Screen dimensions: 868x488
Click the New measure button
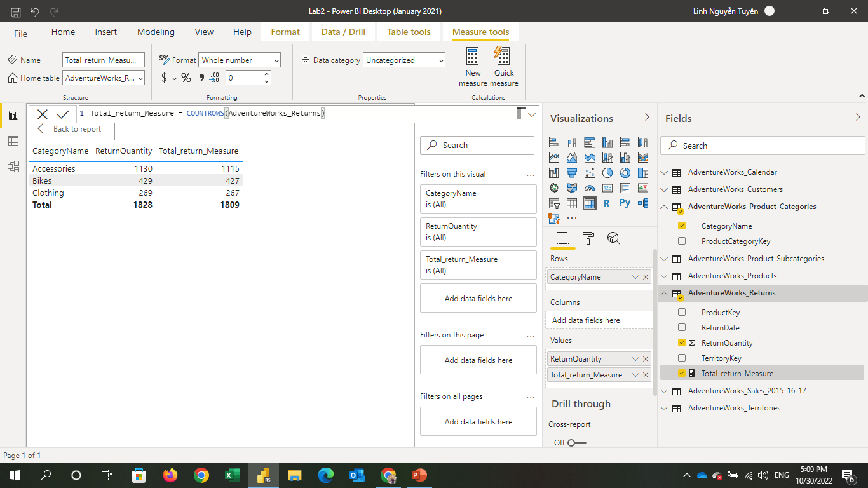[x=473, y=67]
